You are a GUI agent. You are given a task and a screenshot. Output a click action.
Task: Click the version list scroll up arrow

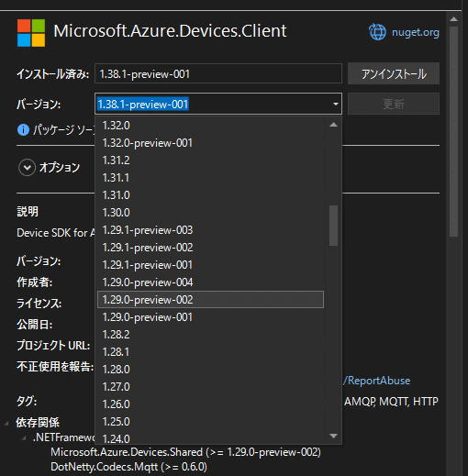pos(333,125)
